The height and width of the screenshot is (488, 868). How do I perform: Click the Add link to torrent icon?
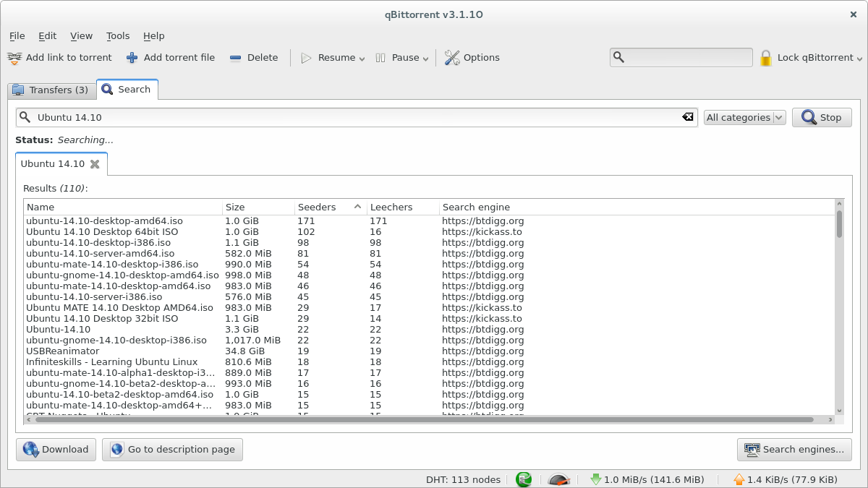pyautogui.click(x=14, y=58)
